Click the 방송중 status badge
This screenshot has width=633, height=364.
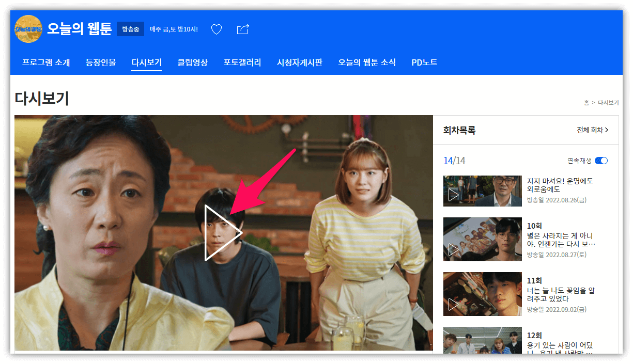point(130,29)
